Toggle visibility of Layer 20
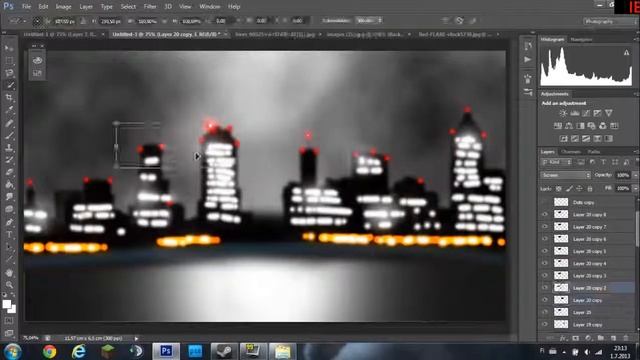This screenshot has height=360, width=640. (545, 312)
